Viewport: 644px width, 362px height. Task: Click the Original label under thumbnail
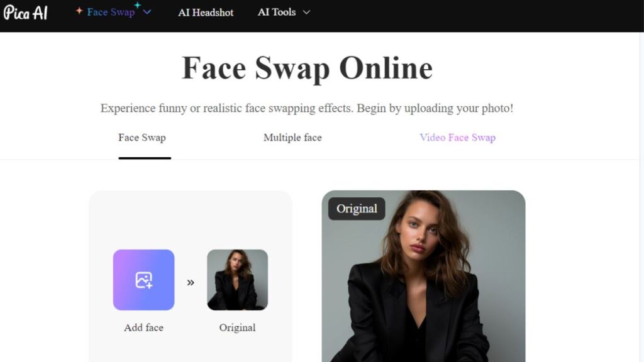coord(237,327)
